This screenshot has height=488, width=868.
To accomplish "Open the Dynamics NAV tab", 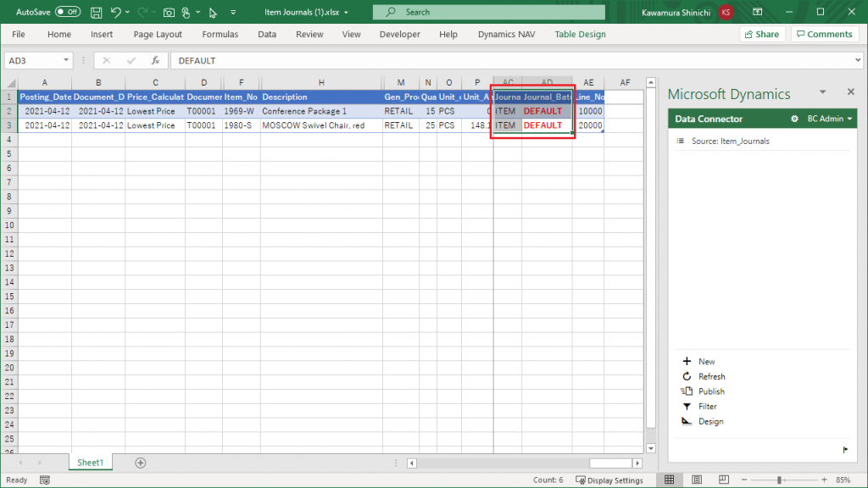I will 507,34.
